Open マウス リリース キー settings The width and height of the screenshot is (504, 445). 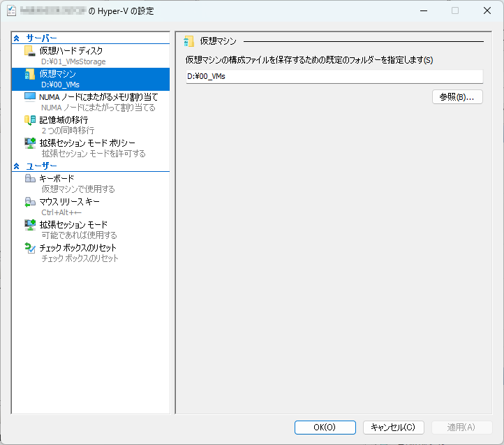[x=70, y=202]
